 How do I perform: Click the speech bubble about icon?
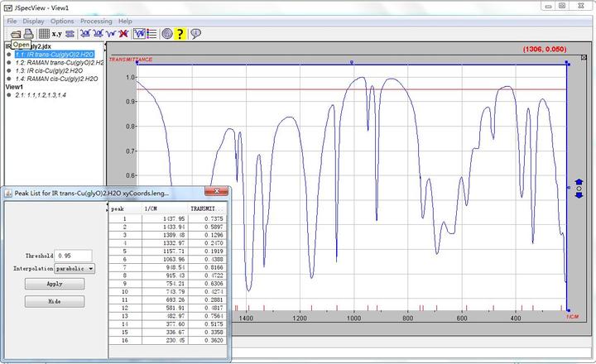pyautogui.click(x=195, y=34)
